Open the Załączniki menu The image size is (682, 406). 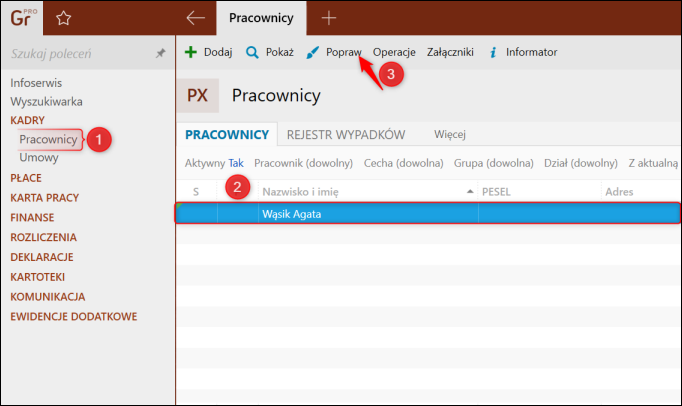click(x=450, y=52)
